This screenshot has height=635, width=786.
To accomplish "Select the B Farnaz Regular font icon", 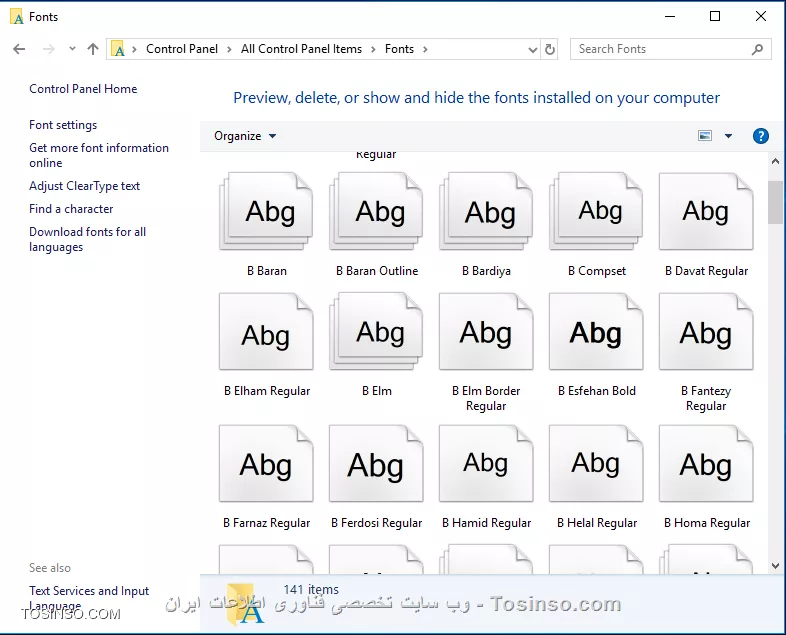I will click(x=266, y=463).
